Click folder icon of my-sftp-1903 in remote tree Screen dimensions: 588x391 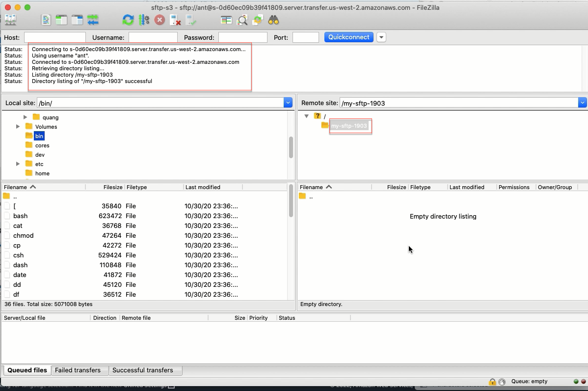click(x=325, y=125)
